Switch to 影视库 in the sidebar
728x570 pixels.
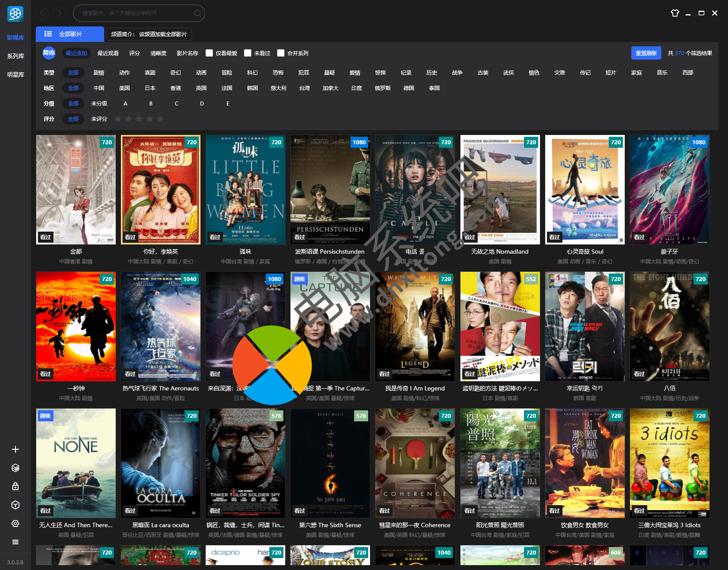coord(15,37)
